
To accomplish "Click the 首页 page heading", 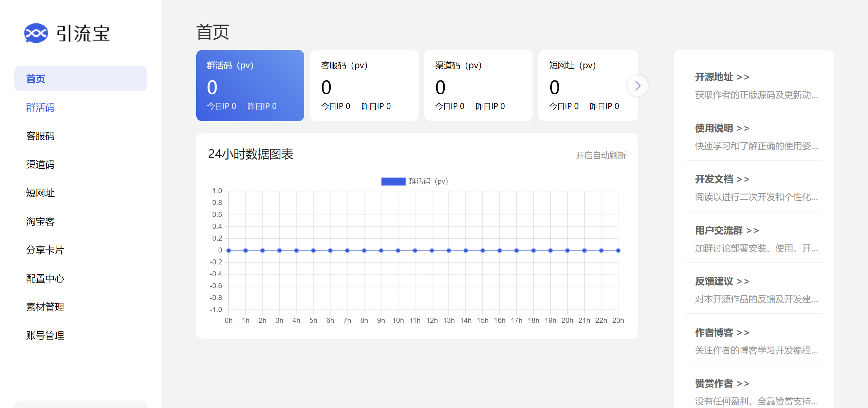I will 213,32.
